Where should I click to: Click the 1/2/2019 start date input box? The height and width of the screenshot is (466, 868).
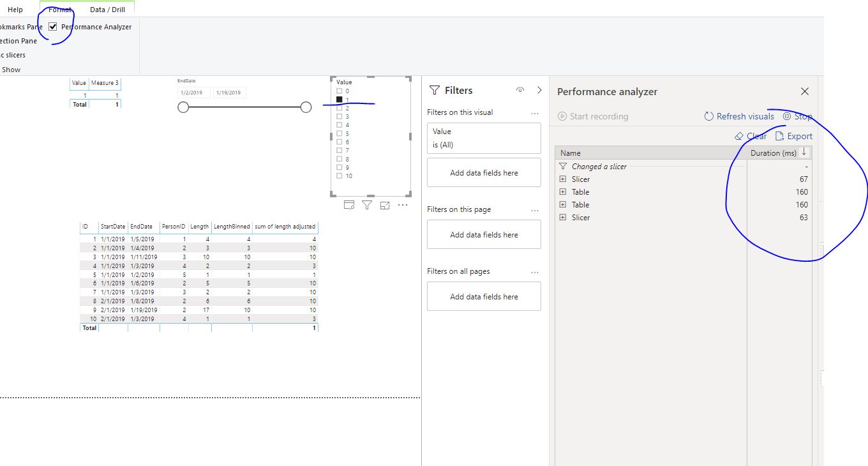[193, 93]
